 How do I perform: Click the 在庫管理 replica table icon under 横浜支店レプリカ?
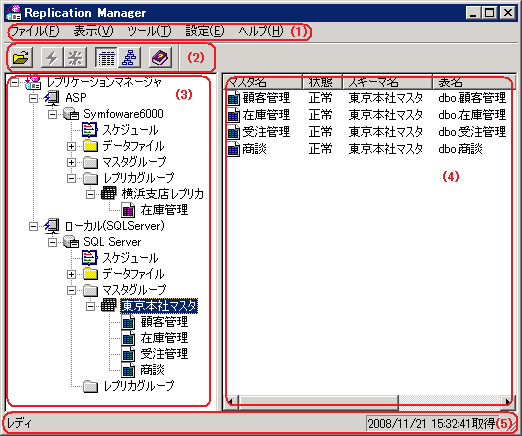pos(128,210)
